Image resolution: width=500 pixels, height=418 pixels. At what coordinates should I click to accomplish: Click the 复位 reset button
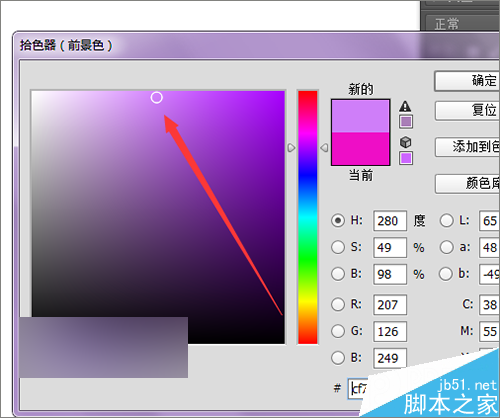467,111
